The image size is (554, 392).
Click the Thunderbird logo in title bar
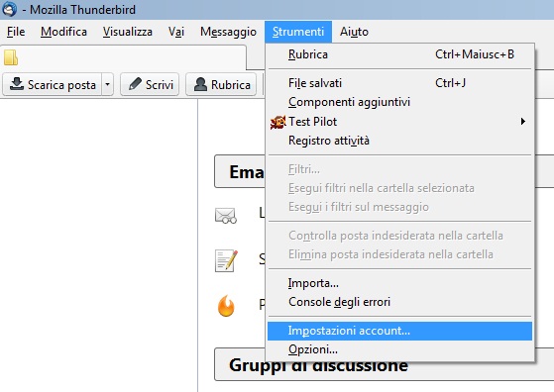click(x=9, y=9)
